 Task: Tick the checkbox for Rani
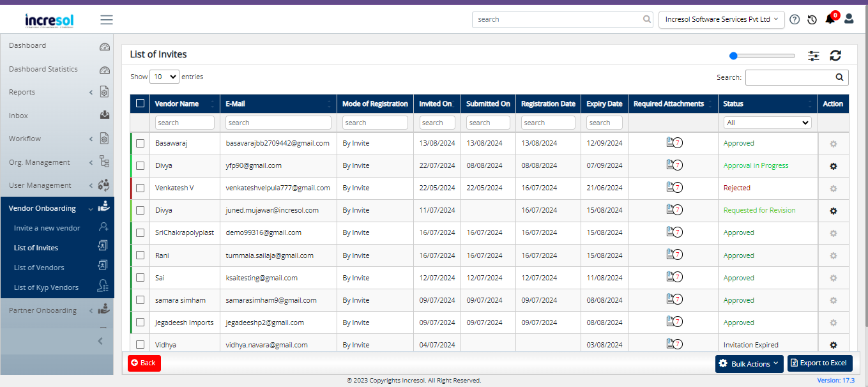click(141, 255)
